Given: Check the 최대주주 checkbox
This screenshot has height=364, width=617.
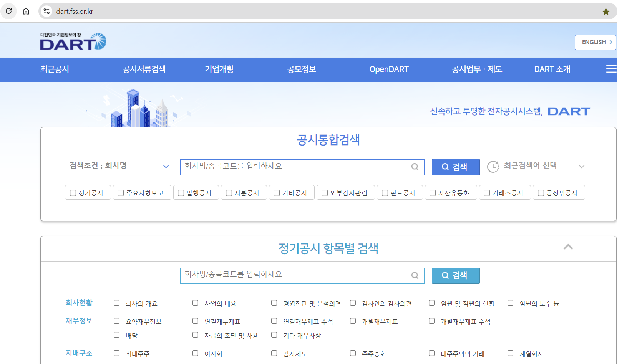Looking at the screenshot, I should [117, 353].
